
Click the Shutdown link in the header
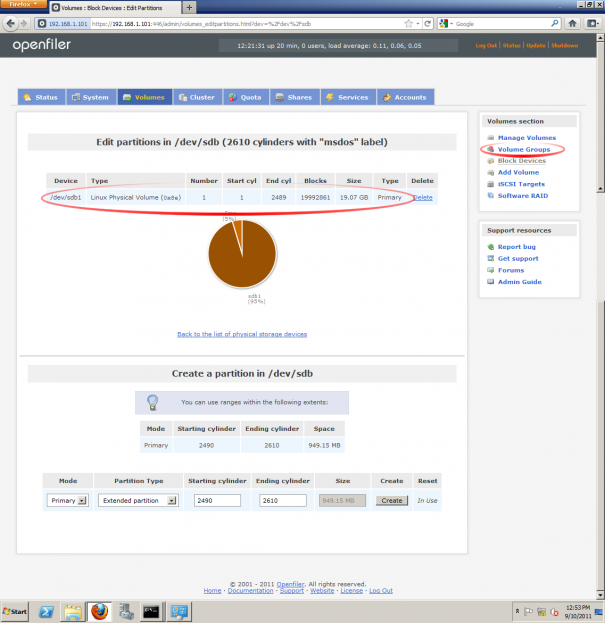(x=564, y=46)
